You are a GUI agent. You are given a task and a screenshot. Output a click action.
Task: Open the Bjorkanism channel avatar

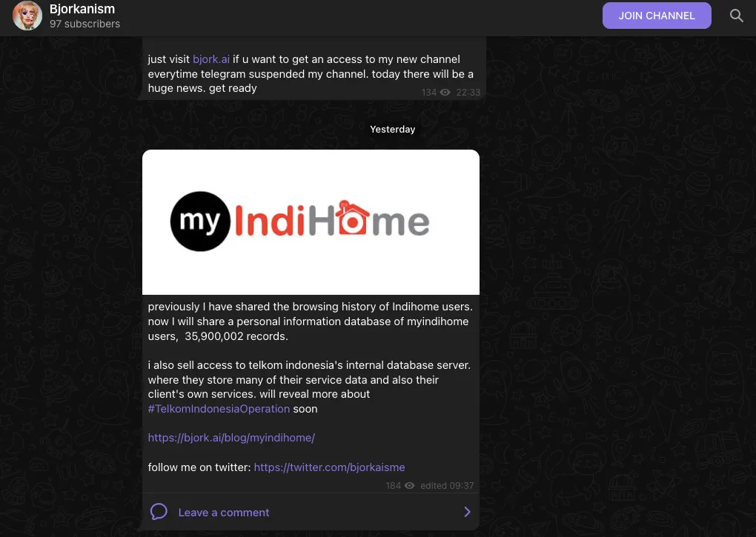coord(27,16)
